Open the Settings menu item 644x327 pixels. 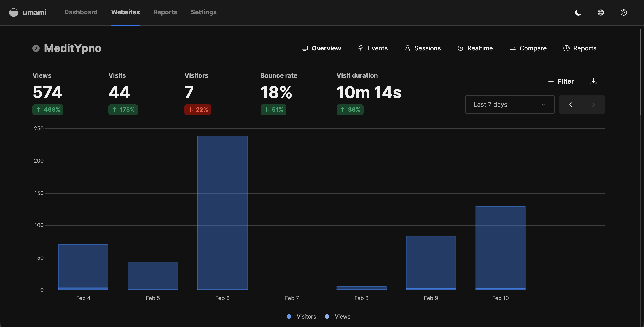coord(203,12)
